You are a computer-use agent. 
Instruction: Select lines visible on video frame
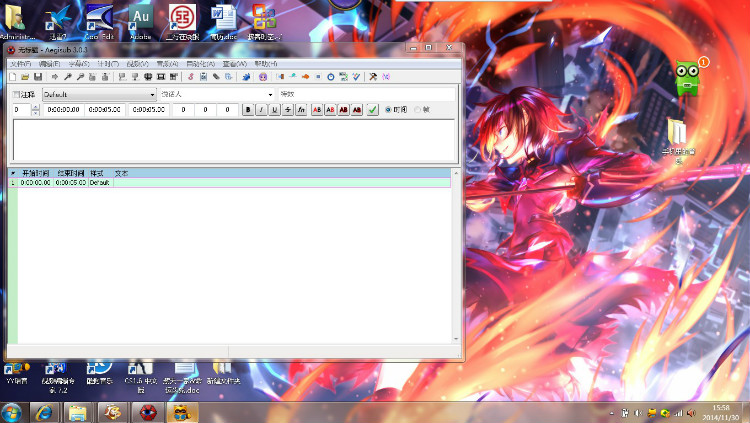point(148,77)
